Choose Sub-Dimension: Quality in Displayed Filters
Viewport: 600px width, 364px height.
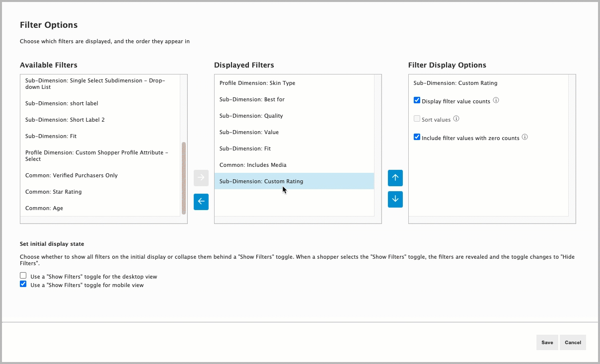point(251,116)
